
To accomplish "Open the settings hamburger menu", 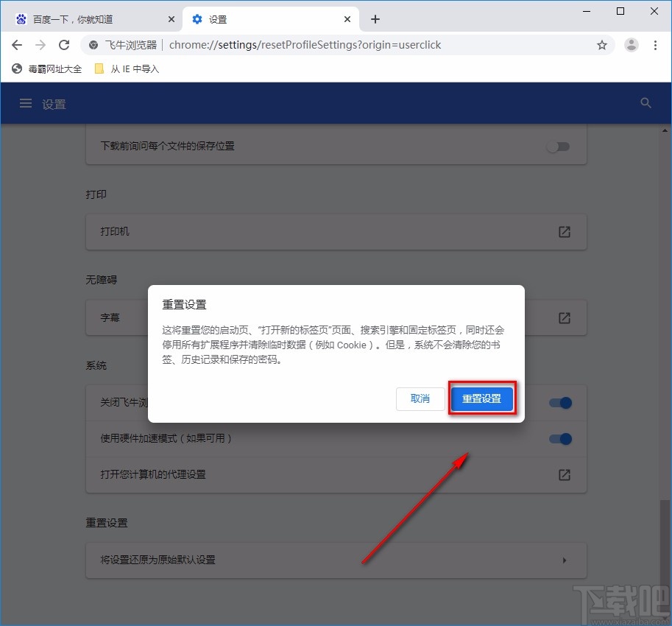I will pyautogui.click(x=25, y=103).
